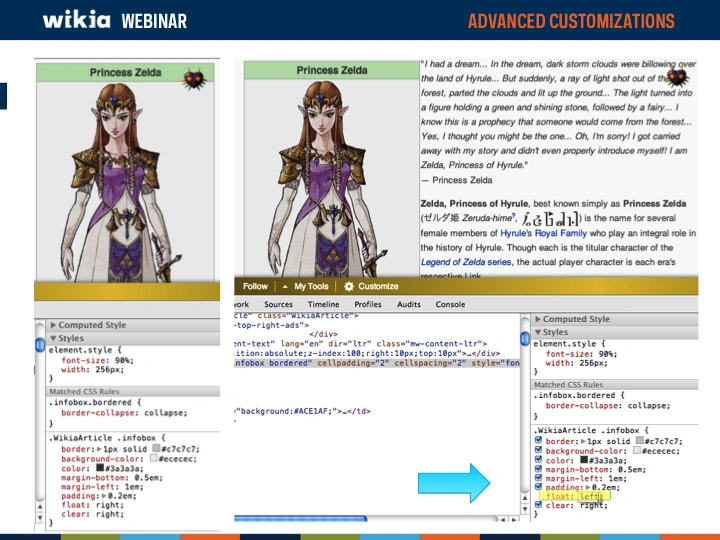Click the Majora's Mask icon in the left infobox
The width and height of the screenshot is (720, 540).
coord(196,77)
